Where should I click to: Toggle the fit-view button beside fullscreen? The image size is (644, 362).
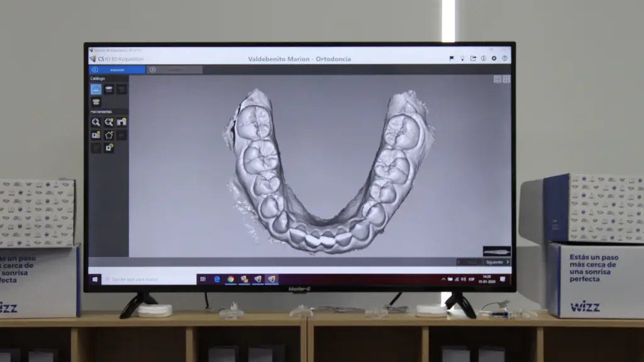click(x=497, y=79)
